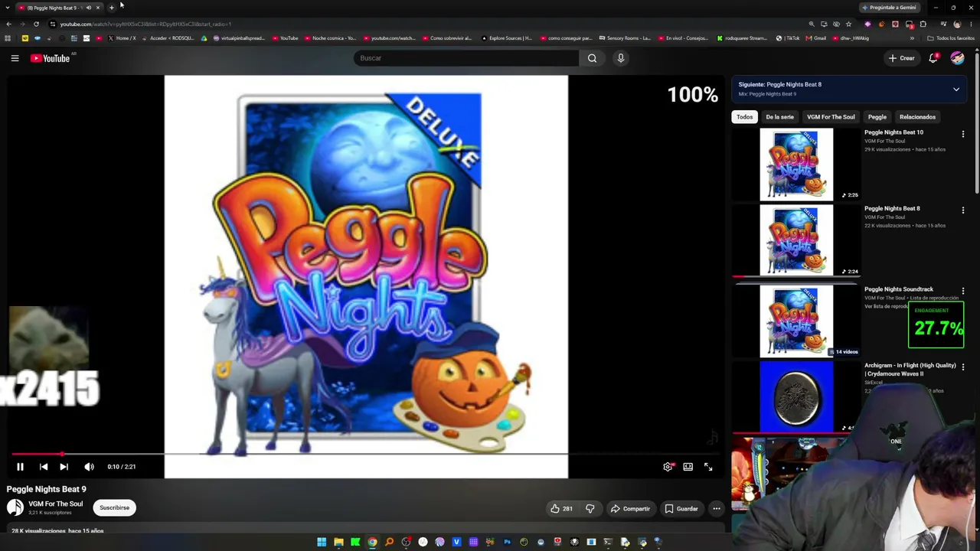The image size is (980, 551).
Task: Open options for Peggle Nights Beat 10
Action: (x=963, y=134)
